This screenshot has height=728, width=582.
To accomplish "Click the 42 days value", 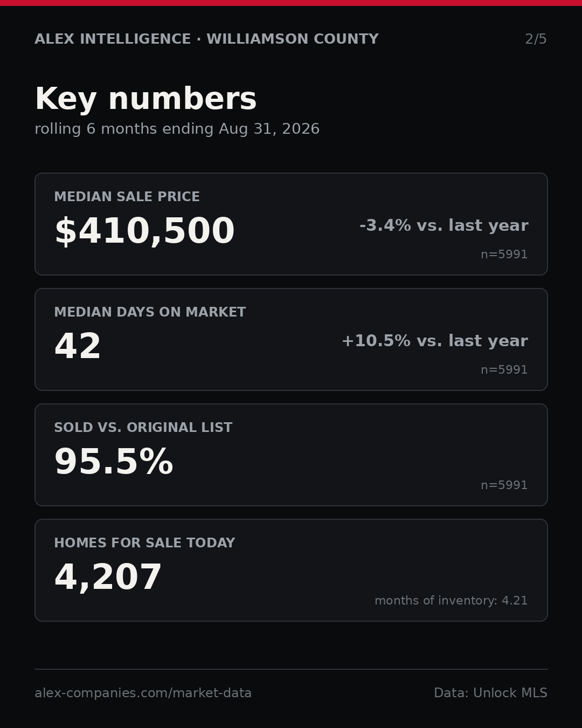I will (x=78, y=346).
